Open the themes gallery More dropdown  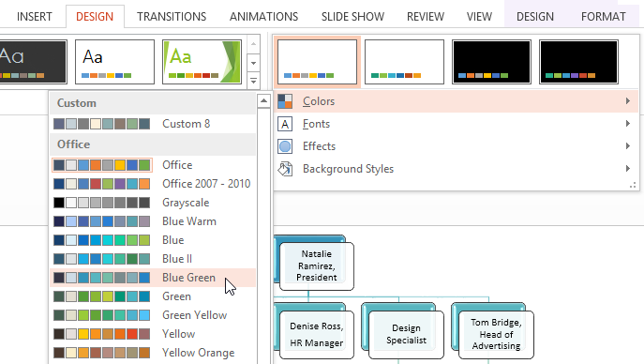coord(253,81)
